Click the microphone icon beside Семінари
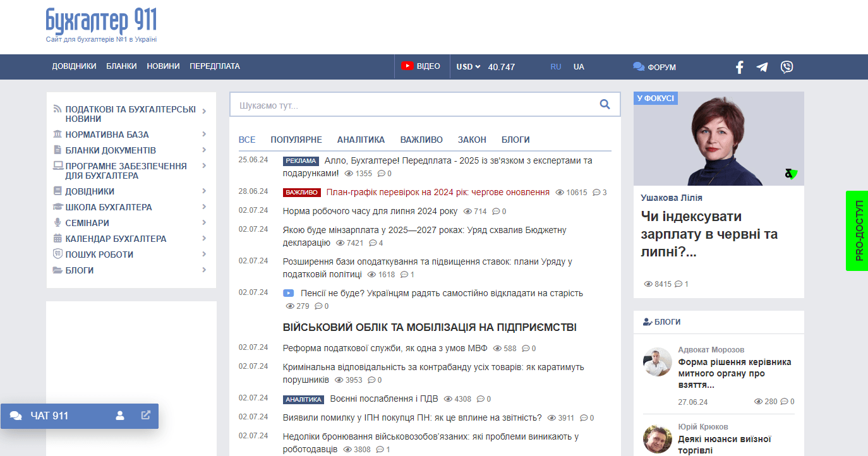Viewport: 868px width, 456px height. (57, 223)
